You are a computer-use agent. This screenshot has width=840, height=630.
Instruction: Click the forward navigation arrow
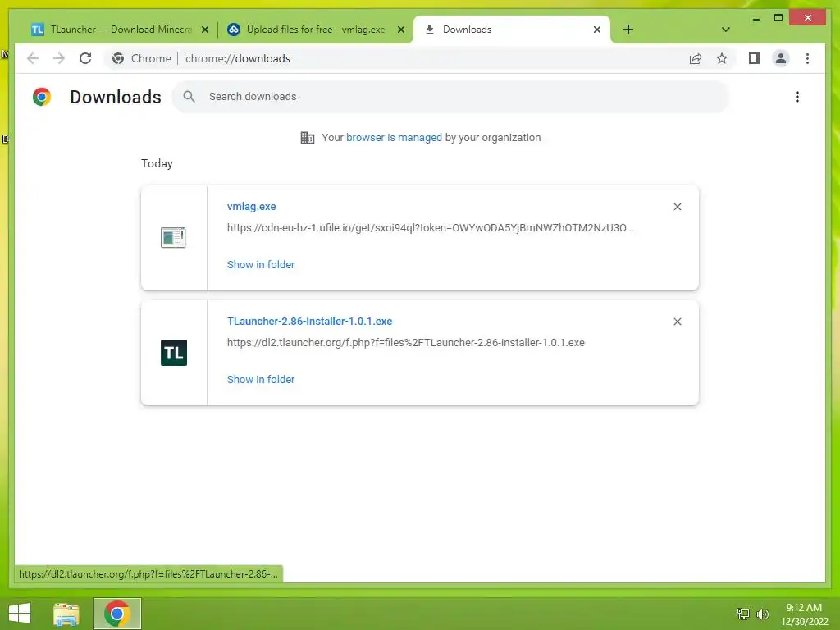coord(59,58)
